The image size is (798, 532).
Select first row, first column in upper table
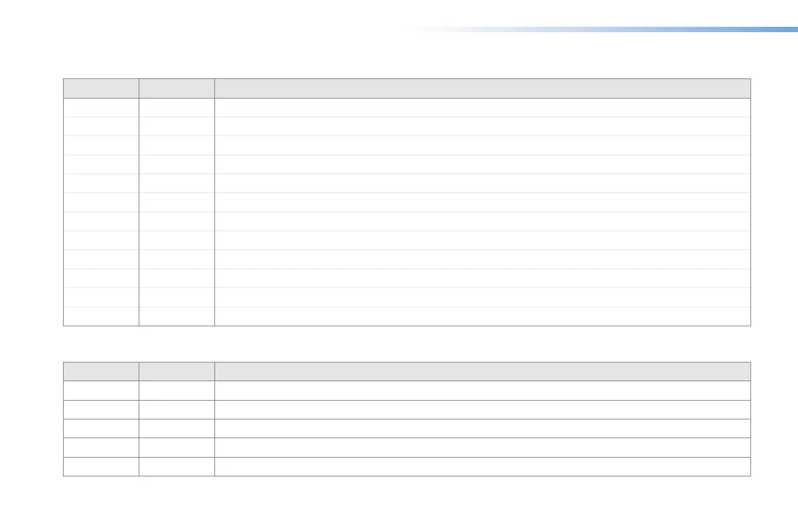click(x=101, y=108)
